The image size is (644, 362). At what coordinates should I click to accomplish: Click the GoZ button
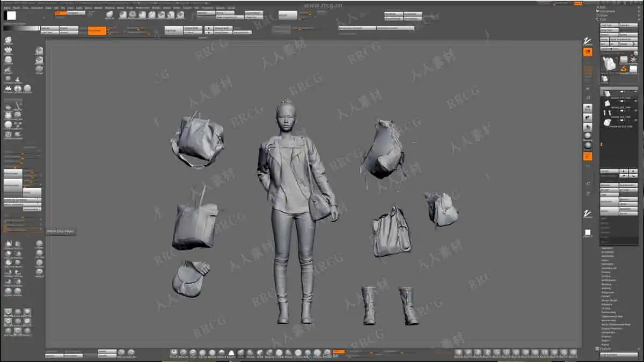click(604, 44)
